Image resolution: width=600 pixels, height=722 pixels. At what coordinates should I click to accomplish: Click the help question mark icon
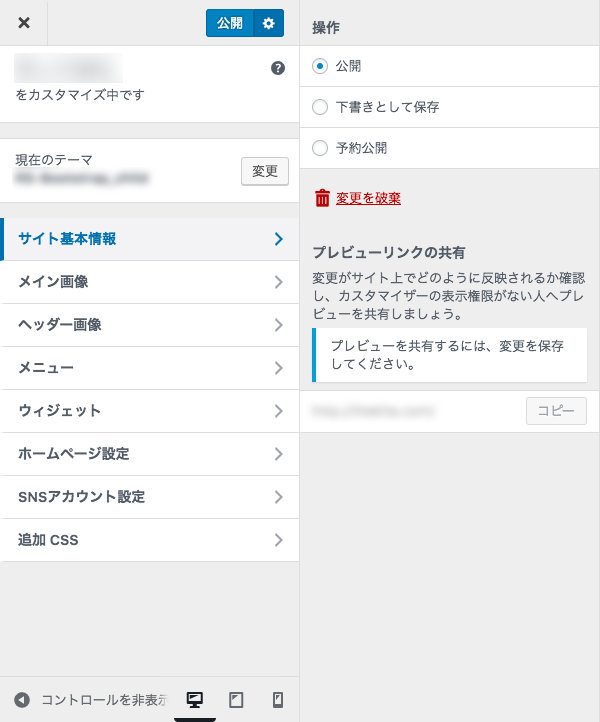pyautogui.click(x=278, y=68)
